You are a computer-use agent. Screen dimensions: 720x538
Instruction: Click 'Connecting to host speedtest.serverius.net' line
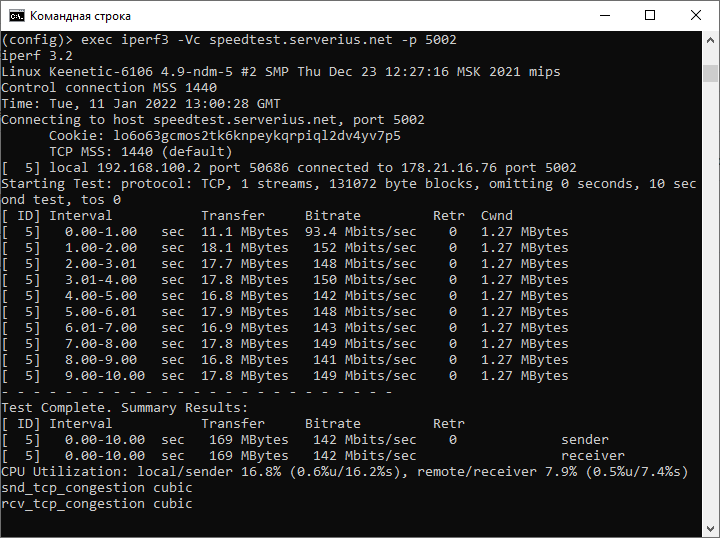[213, 120]
